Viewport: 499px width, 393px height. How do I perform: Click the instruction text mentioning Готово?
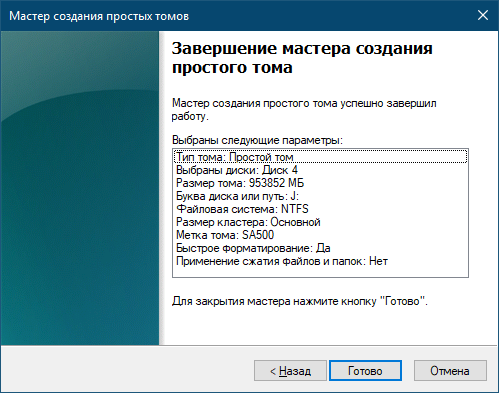tap(300, 301)
